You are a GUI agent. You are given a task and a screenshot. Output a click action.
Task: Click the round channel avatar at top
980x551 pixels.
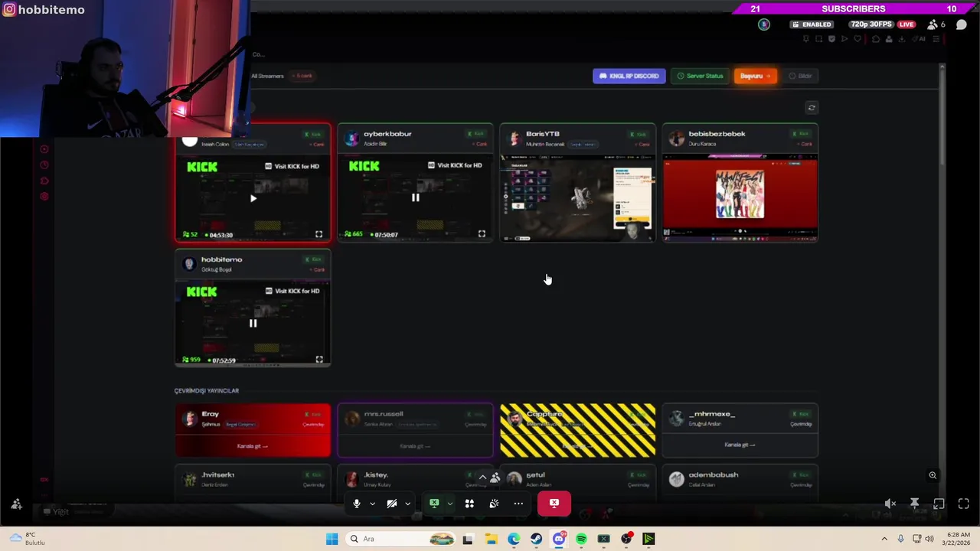click(x=763, y=24)
